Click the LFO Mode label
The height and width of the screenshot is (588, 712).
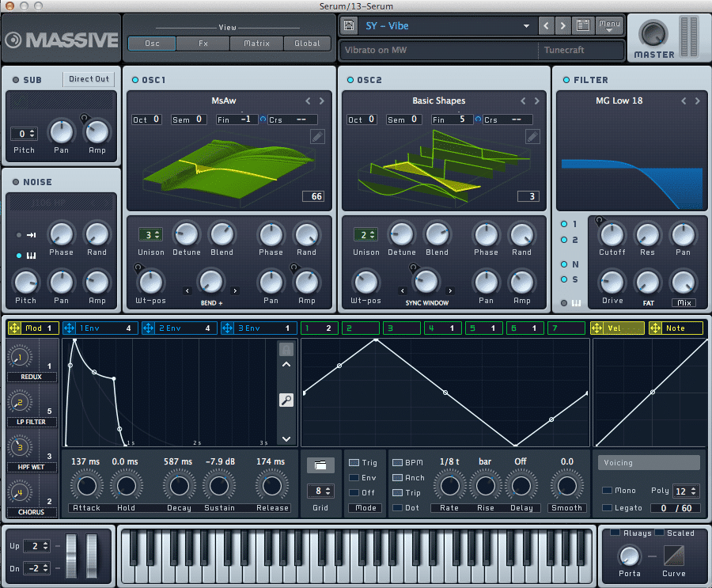pos(365,507)
